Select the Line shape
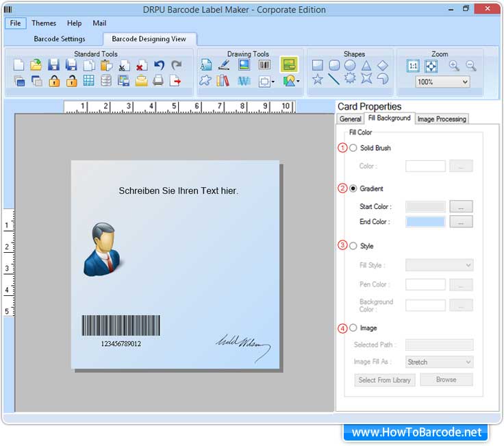Viewport: 504px width, 446px height. 334,79
